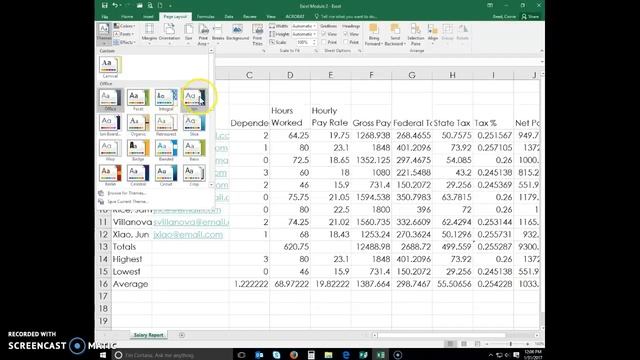Adjust the zoom slider in status bar
Screen dimensions: 640x360
pos(510,344)
